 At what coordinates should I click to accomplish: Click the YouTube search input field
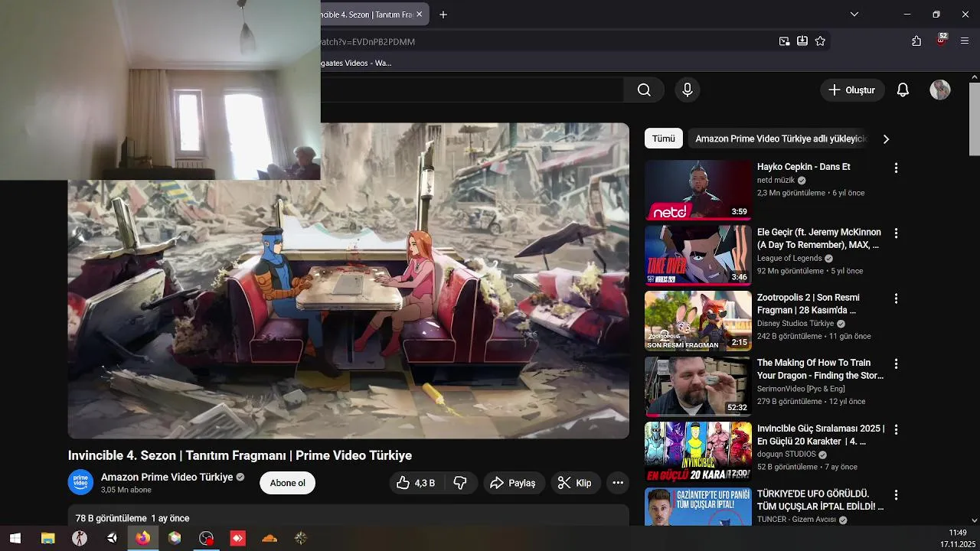click(472, 90)
